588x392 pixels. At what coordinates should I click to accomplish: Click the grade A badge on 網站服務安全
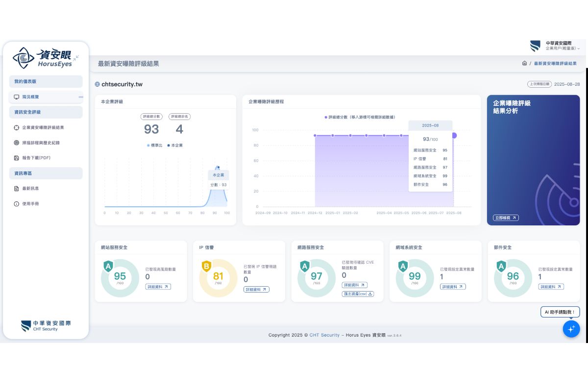click(x=108, y=267)
